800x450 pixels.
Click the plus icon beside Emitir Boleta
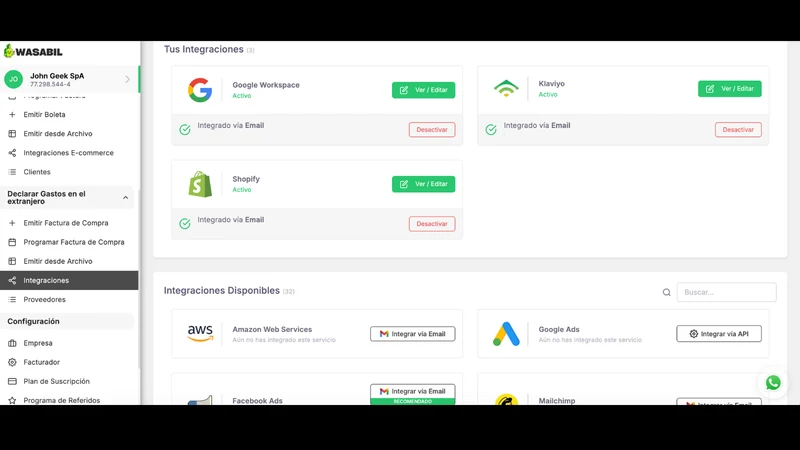pyautogui.click(x=12, y=115)
